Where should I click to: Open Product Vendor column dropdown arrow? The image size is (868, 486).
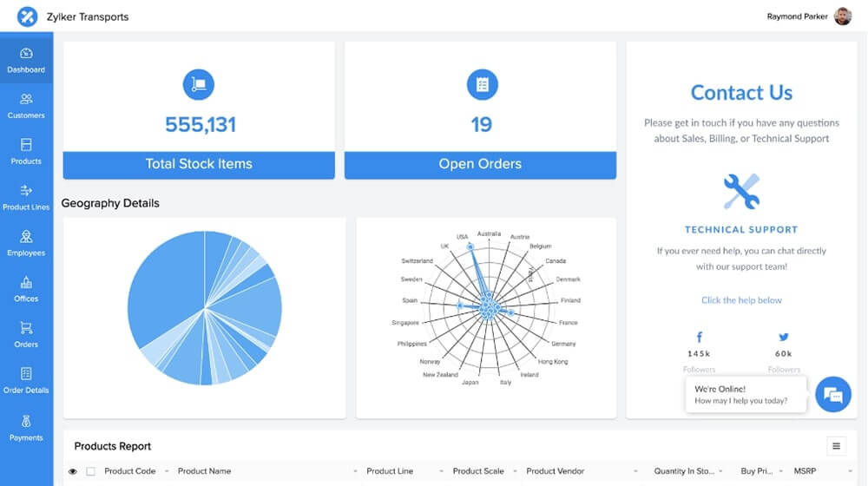click(x=635, y=471)
